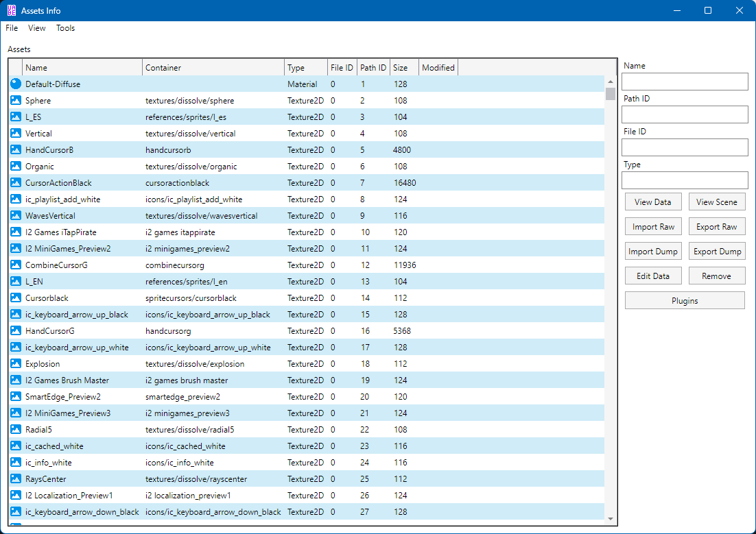Click the textures/dissolve/organic container cell
Image resolution: width=756 pixels, height=534 pixels.
[x=191, y=167]
